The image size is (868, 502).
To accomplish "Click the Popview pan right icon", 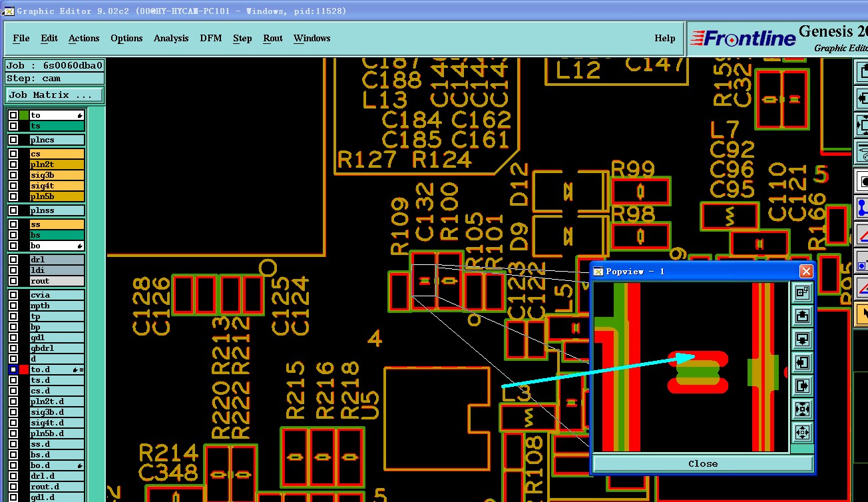I will click(802, 385).
